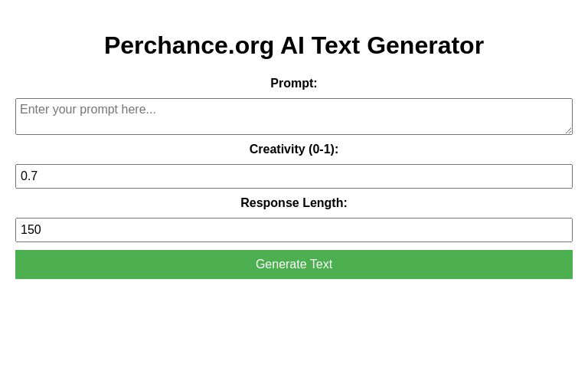Click the "Creativity (0-1):" label
This screenshot has width=588, height=368.
click(294, 149)
